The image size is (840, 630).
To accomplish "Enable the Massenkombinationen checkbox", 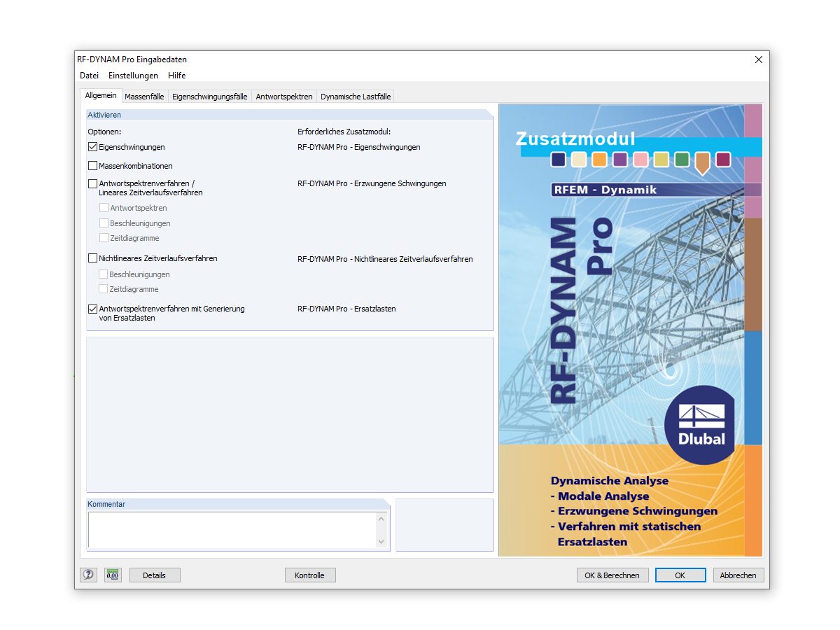I will coord(92,166).
